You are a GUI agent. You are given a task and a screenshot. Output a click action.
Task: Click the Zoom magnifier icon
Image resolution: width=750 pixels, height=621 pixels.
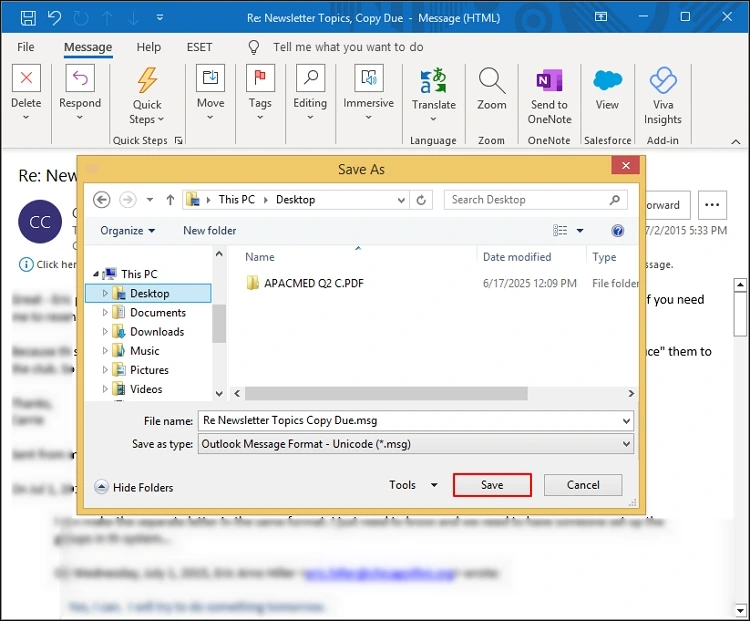(x=492, y=80)
